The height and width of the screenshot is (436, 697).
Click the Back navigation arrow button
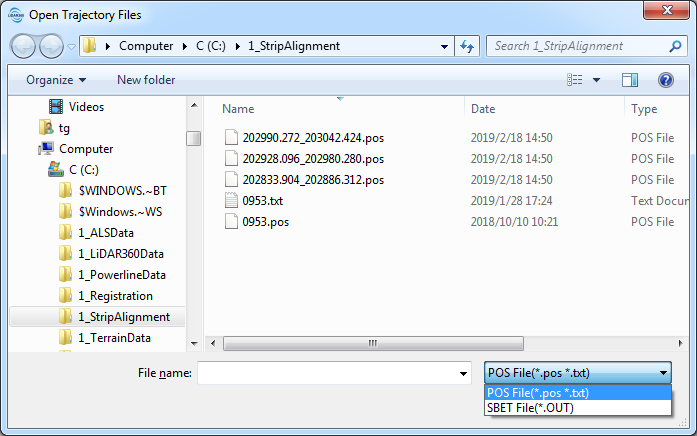(24, 46)
